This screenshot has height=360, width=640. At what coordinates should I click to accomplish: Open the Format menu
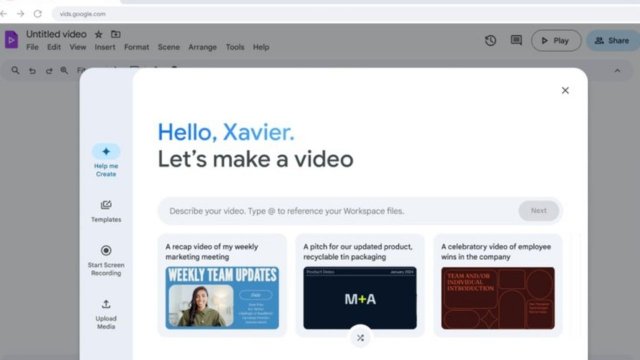[x=136, y=47]
